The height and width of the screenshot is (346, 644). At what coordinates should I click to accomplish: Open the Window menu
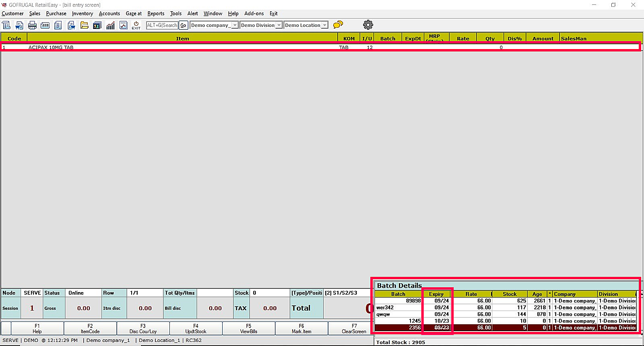(213, 13)
